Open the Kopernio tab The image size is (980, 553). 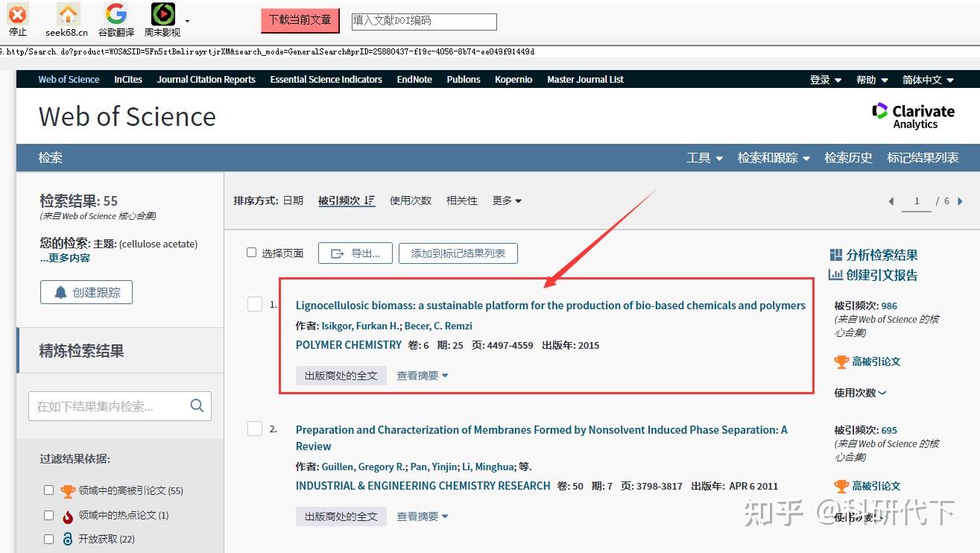coord(513,80)
